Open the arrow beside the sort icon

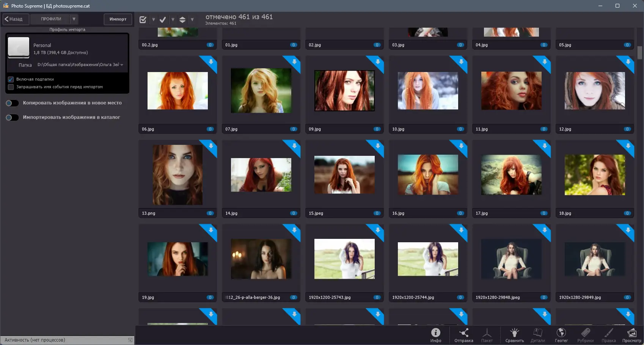[192, 19]
